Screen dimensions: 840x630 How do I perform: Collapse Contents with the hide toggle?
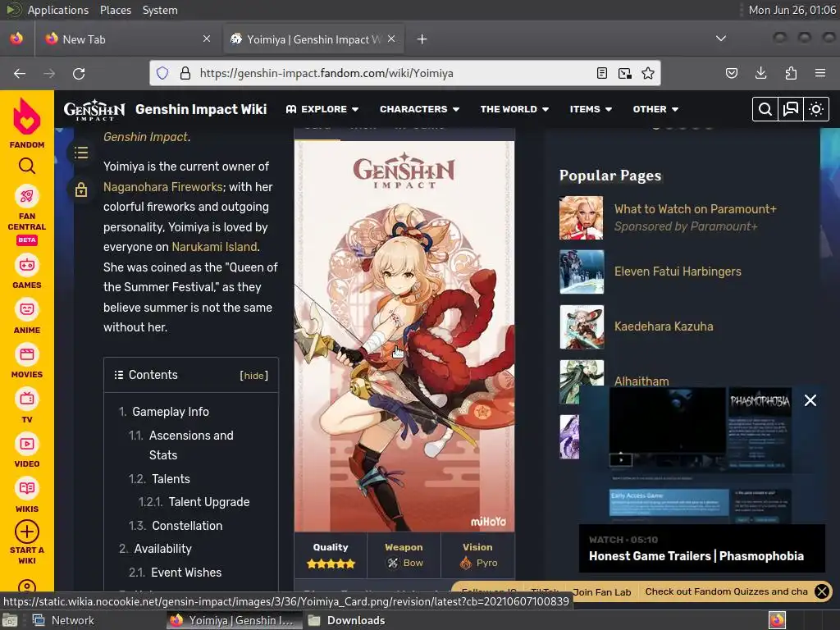pyautogui.click(x=254, y=376)
